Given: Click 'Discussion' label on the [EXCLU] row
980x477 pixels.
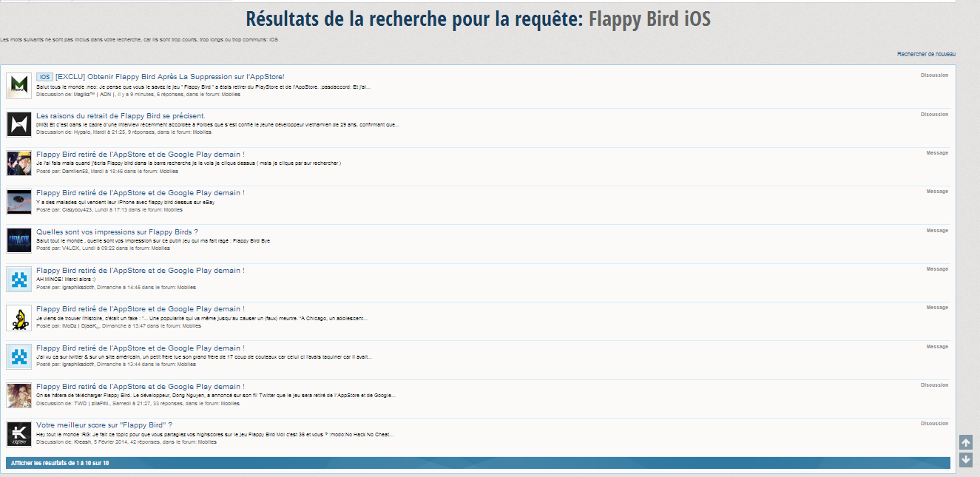Looking at the screenshot, I should [934, 75].
